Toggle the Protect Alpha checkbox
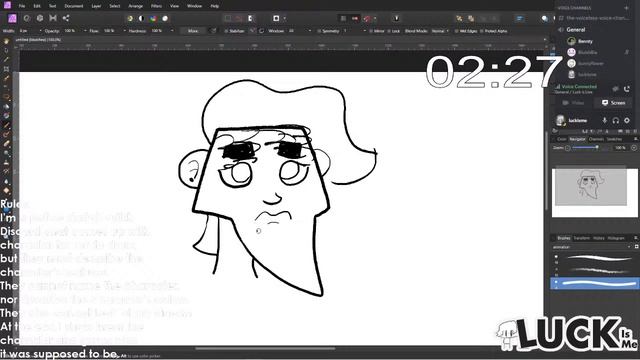 pos(482,31)
